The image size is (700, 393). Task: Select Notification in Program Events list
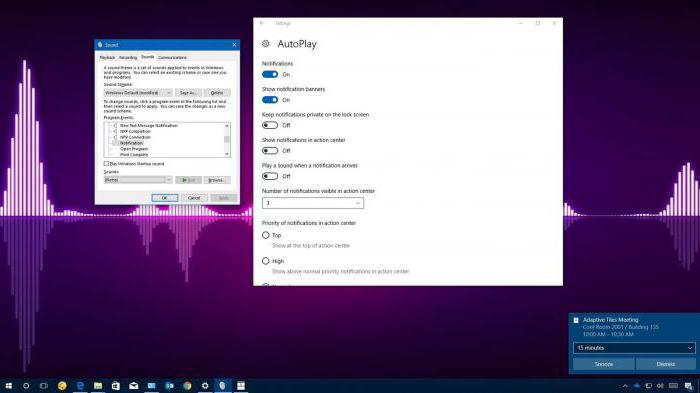point(131,143)
